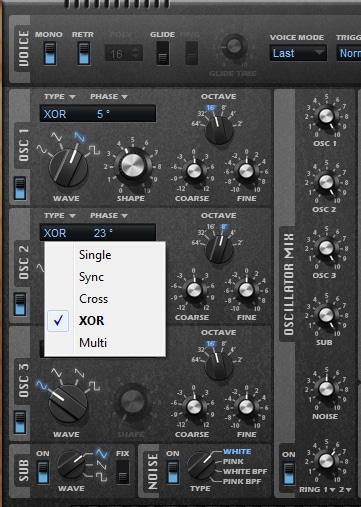Select Multi from the type menu
The height and width of the screenshot is (507, 361).
point(105,343)
